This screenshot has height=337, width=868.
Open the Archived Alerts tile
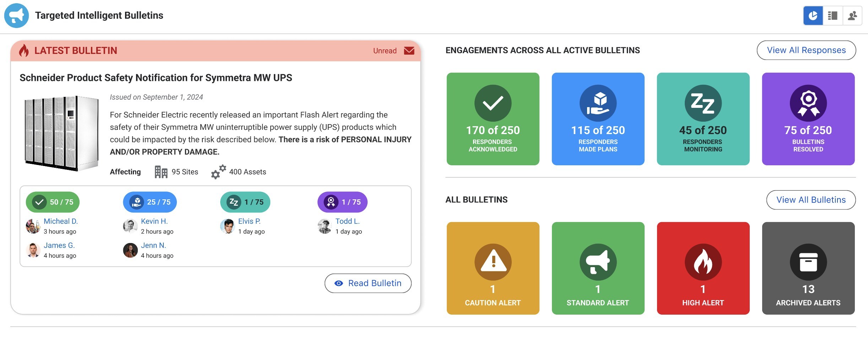point(808,268)
